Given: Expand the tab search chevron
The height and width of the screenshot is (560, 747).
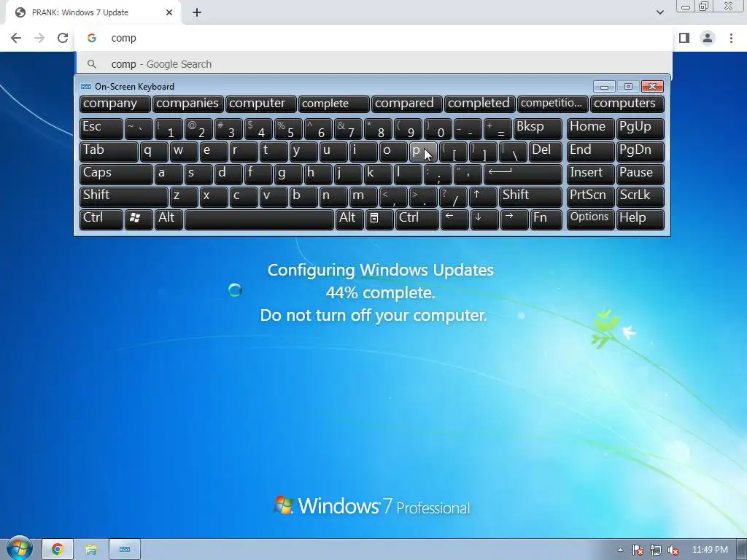Looking at the screenshot, I should point(659,12).
